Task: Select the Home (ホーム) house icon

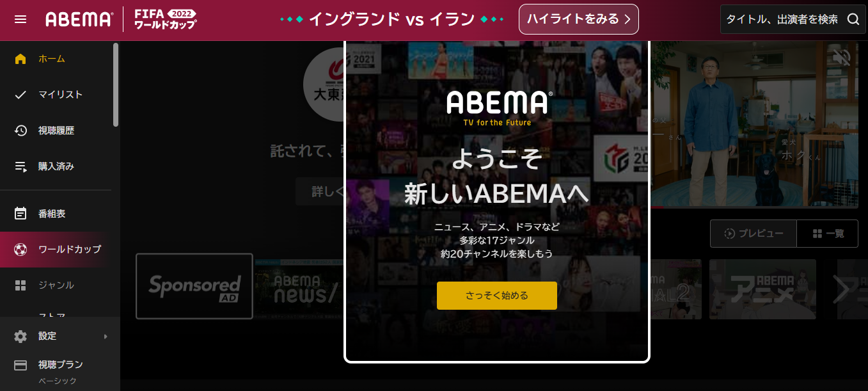Action: pyautogui.click(x=20, y=59)
